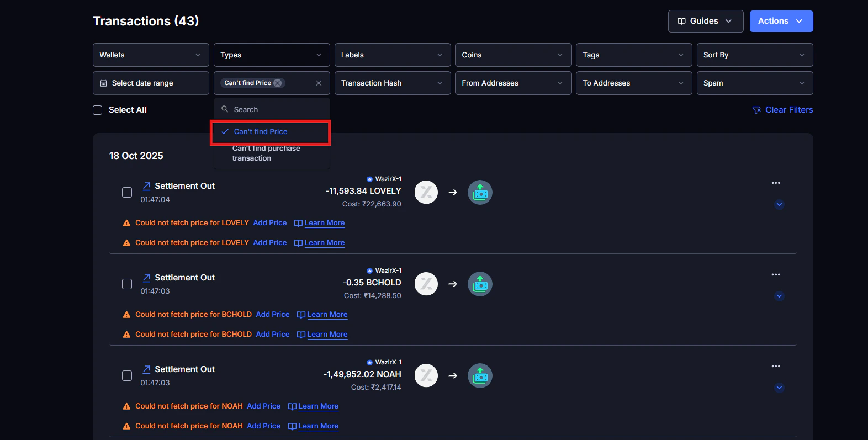Click the Cost ₹14,288.50 value

coord(373,296)
